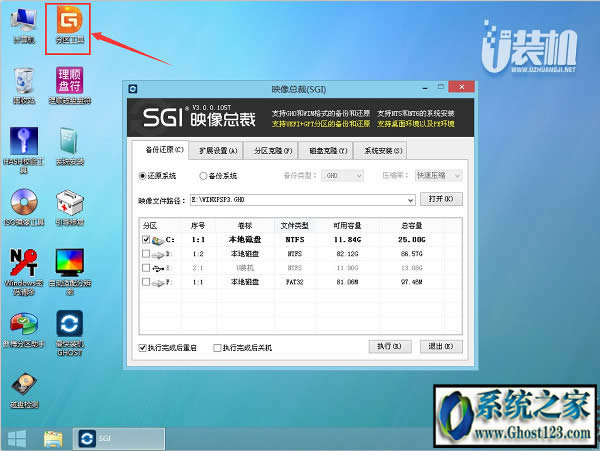The height and width of the screenshot is (451, 600).
Task: Select the 备份系统 radio button
Action: point(204,175)
